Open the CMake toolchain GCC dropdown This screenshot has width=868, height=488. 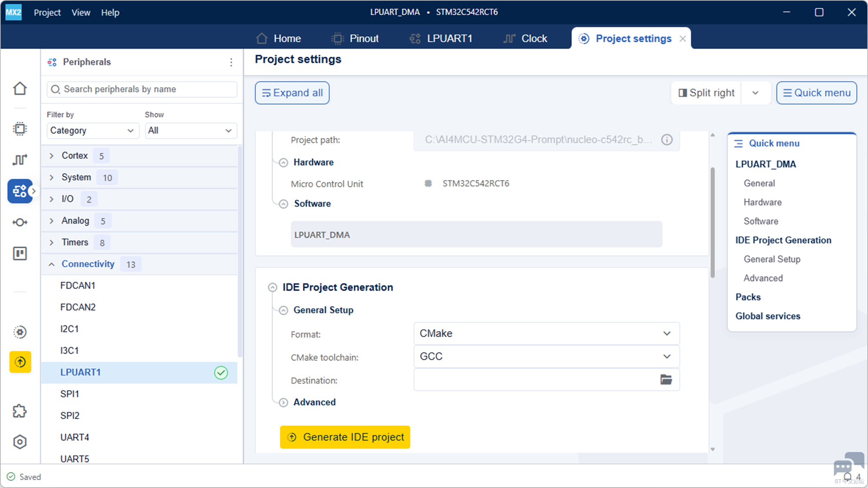tap(546, 357)
